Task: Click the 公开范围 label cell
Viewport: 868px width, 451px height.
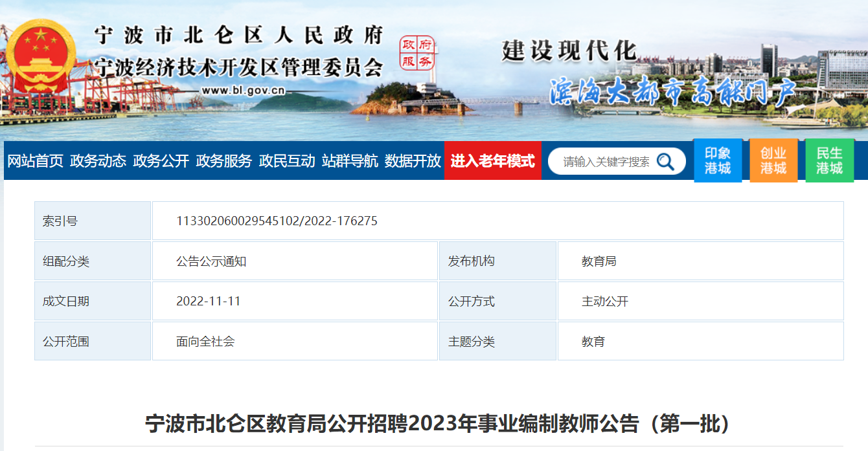Action: click(93, 341)
